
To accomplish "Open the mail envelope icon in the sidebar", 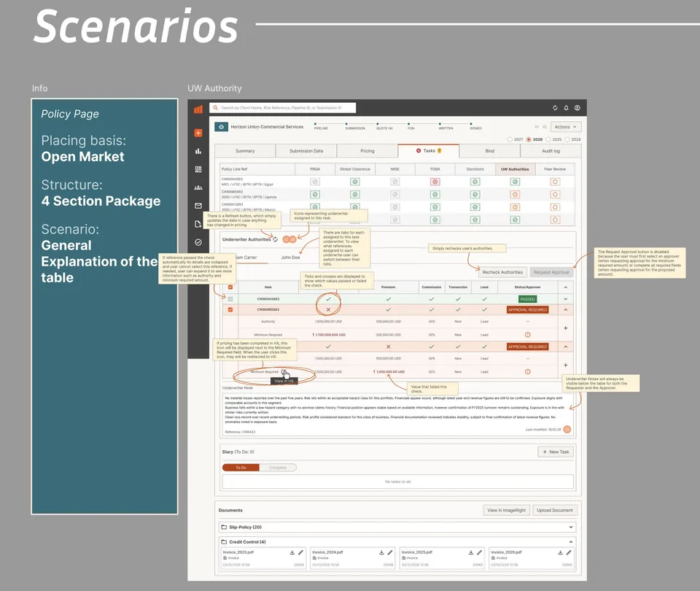I will [x=198, y=206].
